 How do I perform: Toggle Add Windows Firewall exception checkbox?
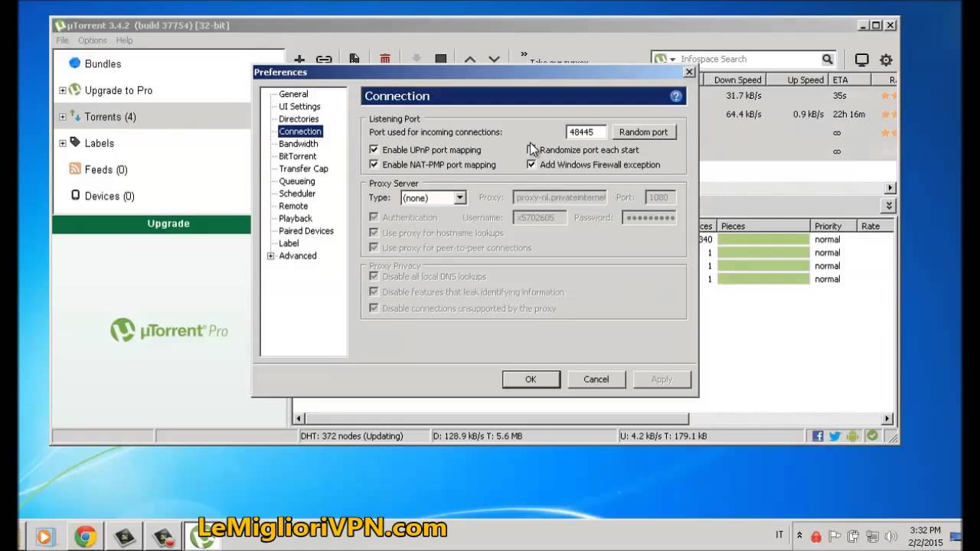click(x=531, y=165)
